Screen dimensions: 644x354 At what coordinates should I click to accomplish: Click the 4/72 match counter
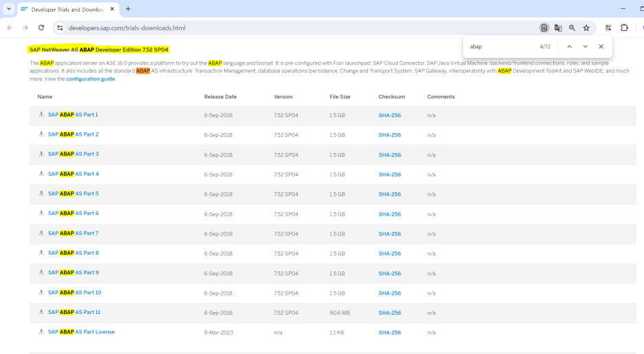point(545,46)
